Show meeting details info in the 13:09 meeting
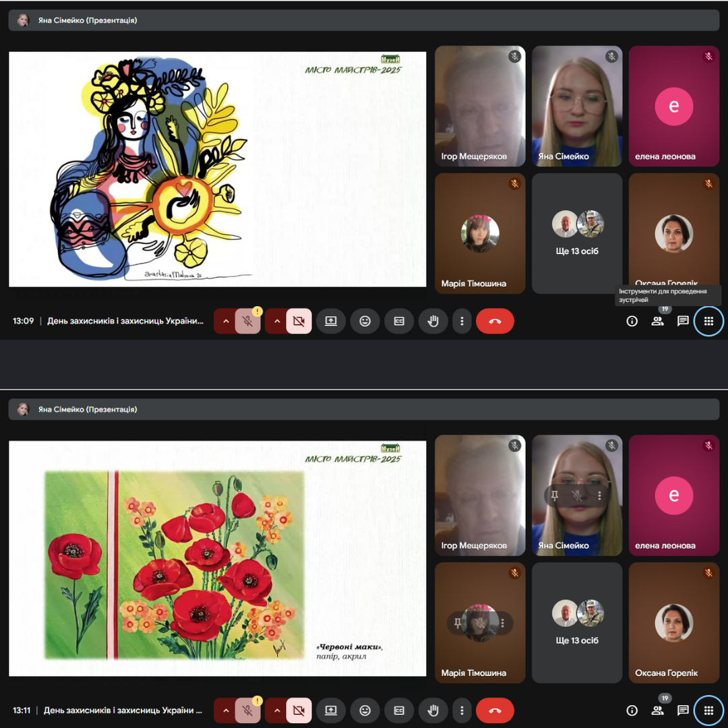Screen dimensions: 728x728 [632, 322]
